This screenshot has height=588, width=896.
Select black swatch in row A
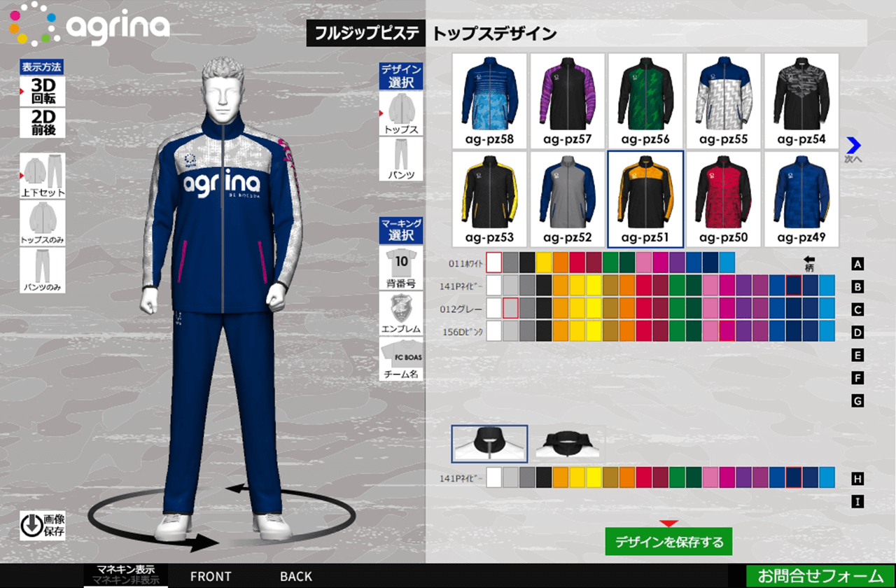click(x=527, y=262)
